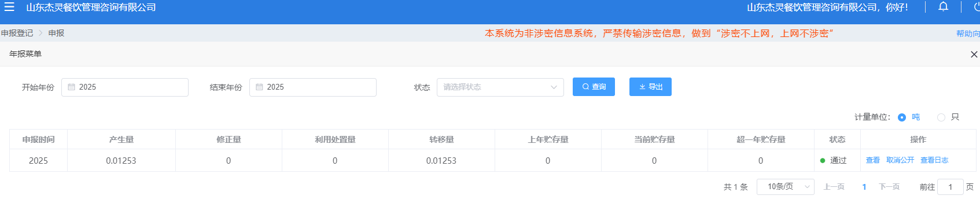Click the 共 1 条 total count text
This screenshot has width=980, height=210.
pos(735,187)
